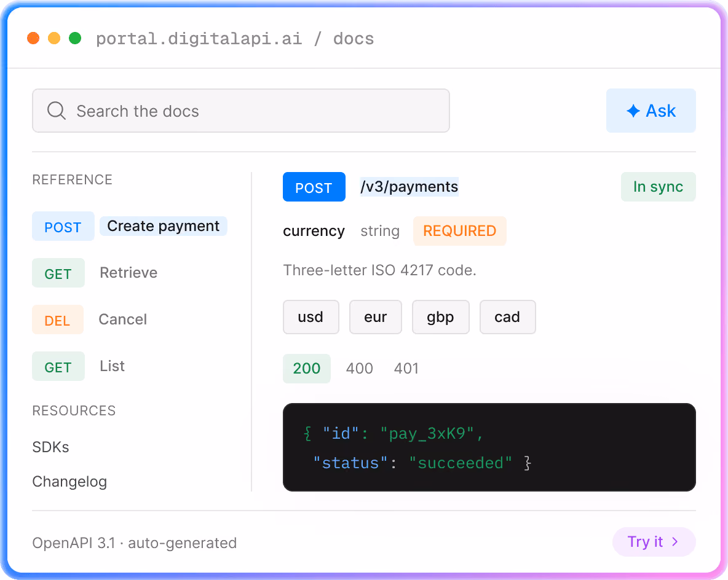Click the yellow window minimize dot
Image resolution: width=728 pixels, height=580 pixels.
[54, 38]
